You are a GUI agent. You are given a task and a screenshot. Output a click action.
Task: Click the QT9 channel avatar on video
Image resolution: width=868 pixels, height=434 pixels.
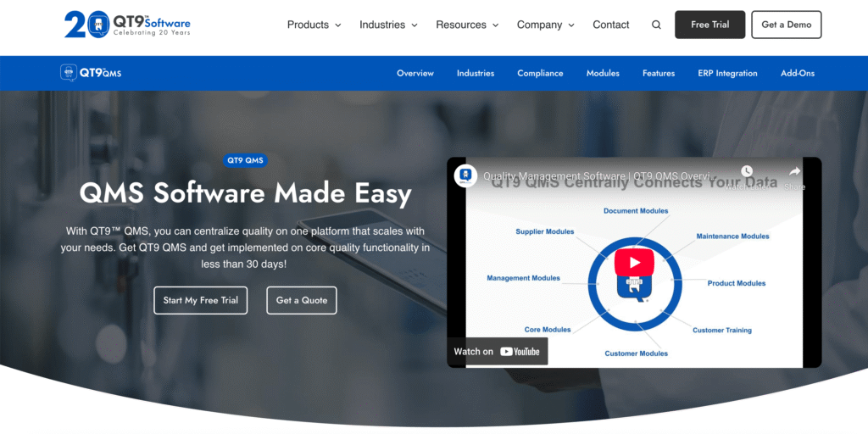tap(465, 176)
